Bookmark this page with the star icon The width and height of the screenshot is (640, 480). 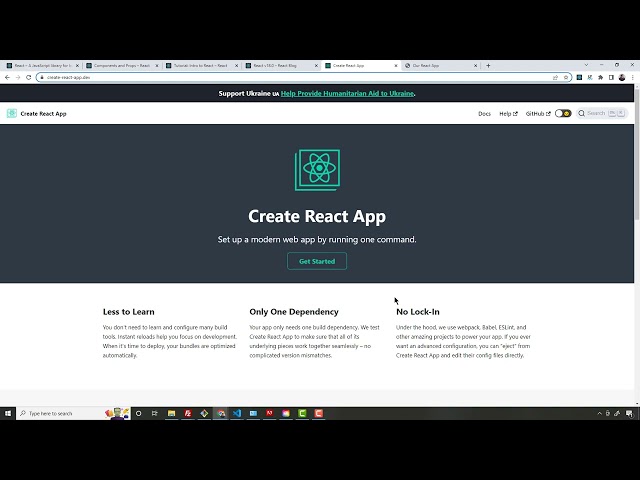click(566, 77)
